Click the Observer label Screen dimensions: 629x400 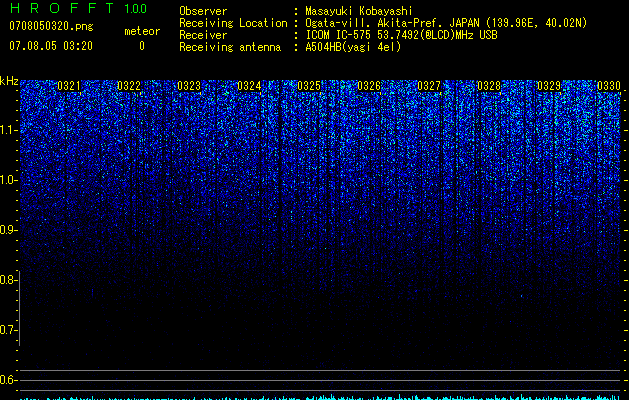[x=203, y=11]
